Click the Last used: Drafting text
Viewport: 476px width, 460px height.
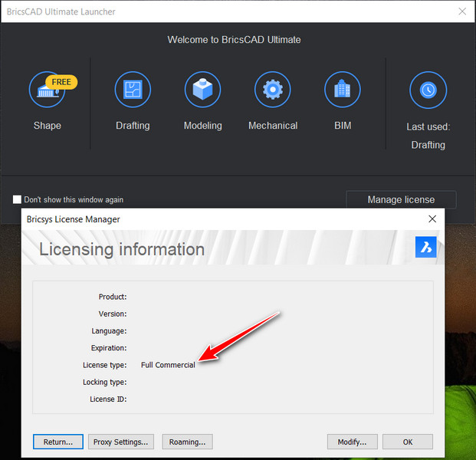(428, 136)
